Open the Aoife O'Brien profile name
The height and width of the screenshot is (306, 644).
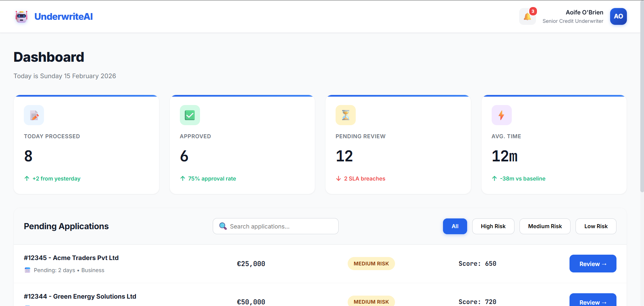[584, 12]
